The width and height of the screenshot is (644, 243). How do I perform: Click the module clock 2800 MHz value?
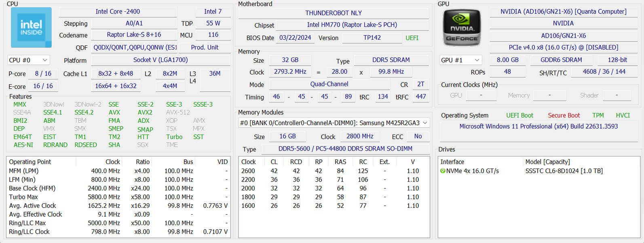[360, 136]
